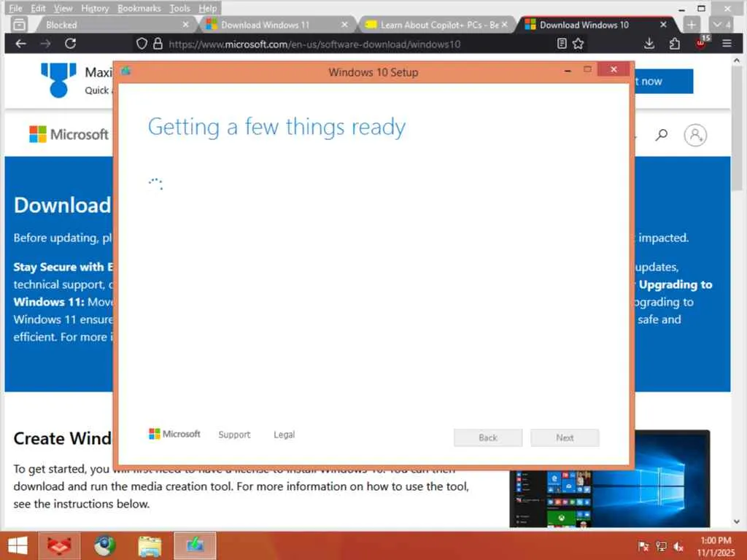Click the red extension icon with badge 15
The width and height of the screenshot is (747, 560).
702,43
